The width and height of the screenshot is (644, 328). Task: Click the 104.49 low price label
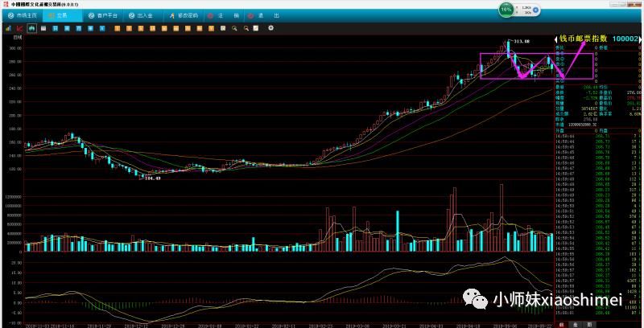pos(152,178)
